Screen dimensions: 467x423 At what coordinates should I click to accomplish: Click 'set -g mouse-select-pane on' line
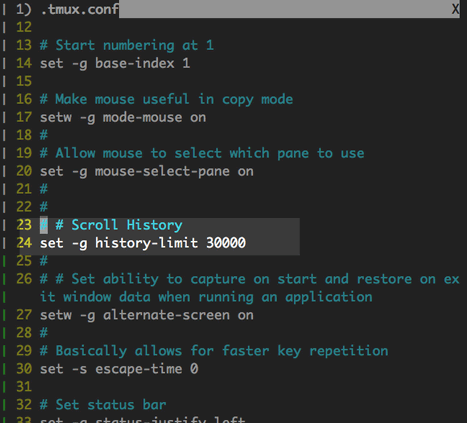(x=147, y=171)
